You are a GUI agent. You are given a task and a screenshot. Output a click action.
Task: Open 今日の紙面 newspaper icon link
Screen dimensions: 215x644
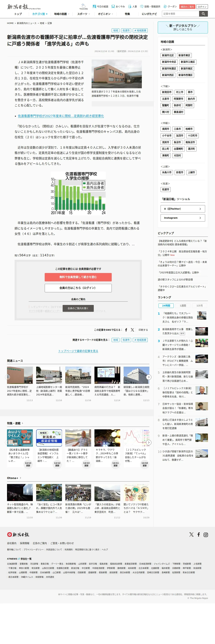click(100, 7)
